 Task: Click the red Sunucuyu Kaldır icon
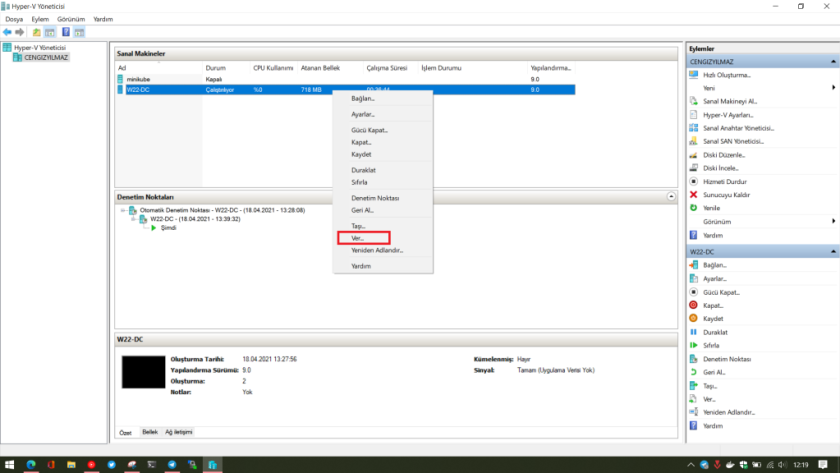tap(694, 194)
